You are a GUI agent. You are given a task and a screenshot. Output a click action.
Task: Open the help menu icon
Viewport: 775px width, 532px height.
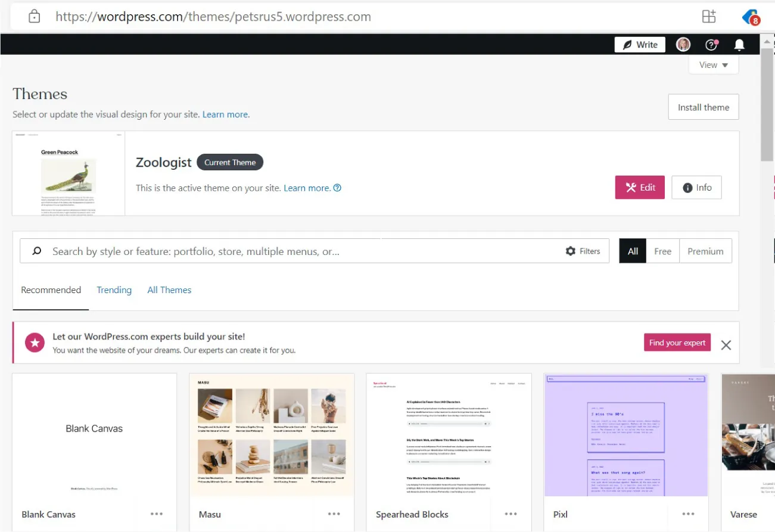tap(711, 44)
